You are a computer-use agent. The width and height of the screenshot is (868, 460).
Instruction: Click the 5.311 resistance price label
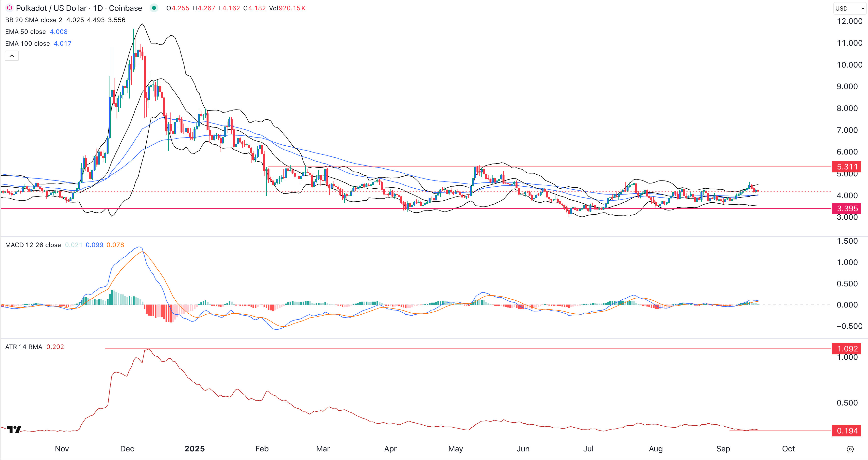pyautogui.click(x=846, y=167)
